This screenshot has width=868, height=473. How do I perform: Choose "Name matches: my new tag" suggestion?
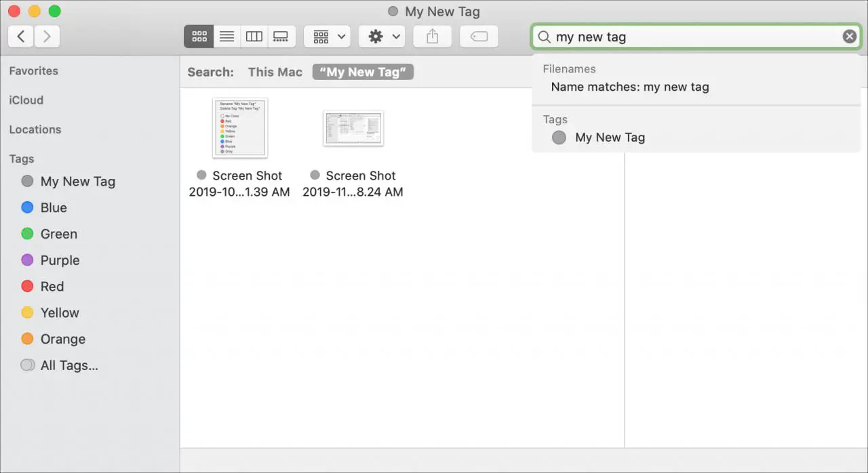click(629, 87)
